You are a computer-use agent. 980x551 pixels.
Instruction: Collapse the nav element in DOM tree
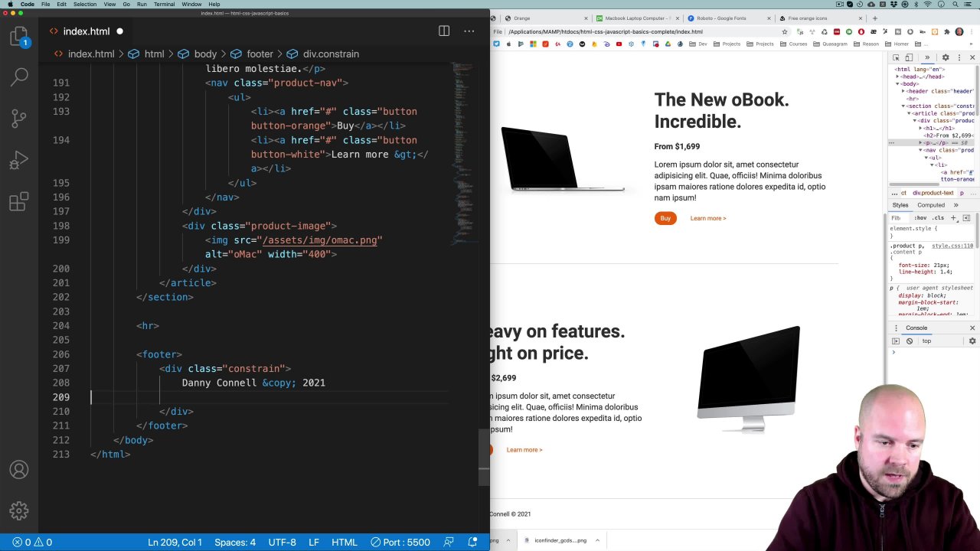coord(921,150)
